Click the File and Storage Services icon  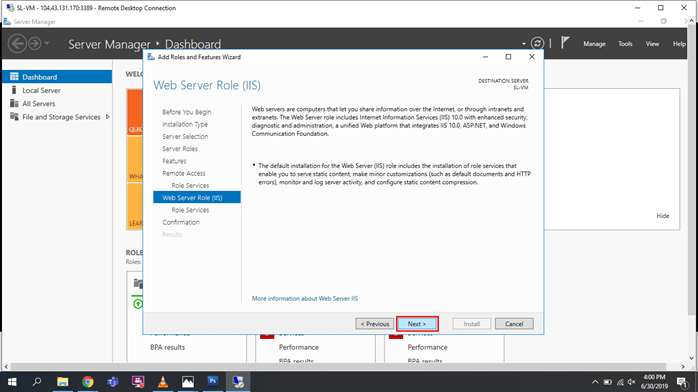tap(14, 117)
